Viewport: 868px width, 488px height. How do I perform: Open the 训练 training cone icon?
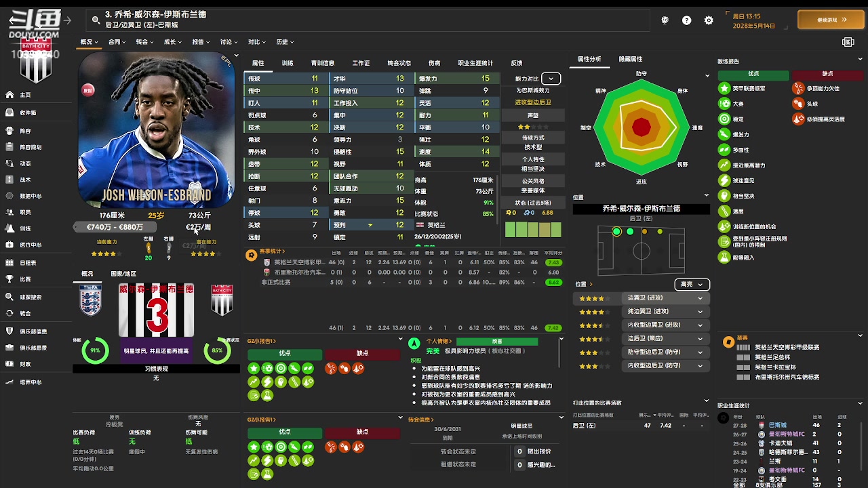pyautogui.click(x=9, y=228)
